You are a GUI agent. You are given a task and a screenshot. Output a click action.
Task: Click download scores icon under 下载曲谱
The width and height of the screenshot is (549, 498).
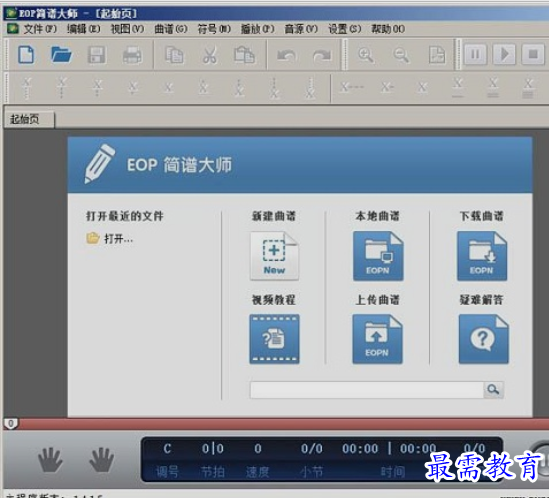(482, 256)
